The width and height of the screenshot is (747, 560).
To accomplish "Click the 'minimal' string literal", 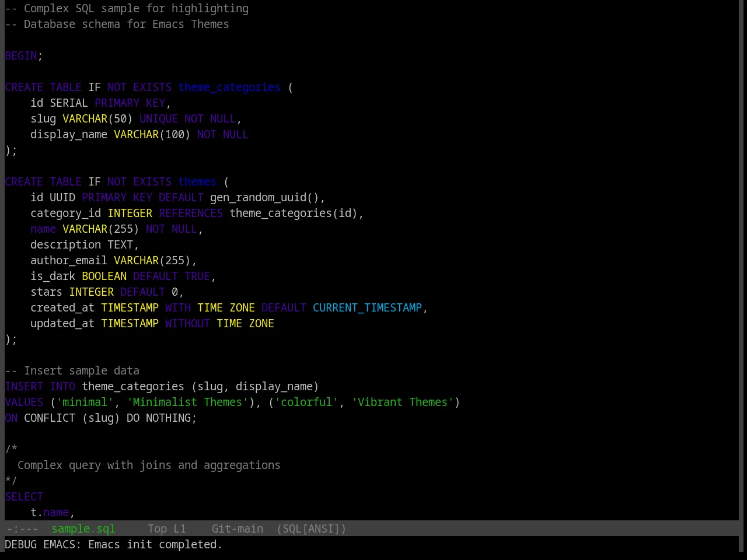I will (x=85, y=402).
